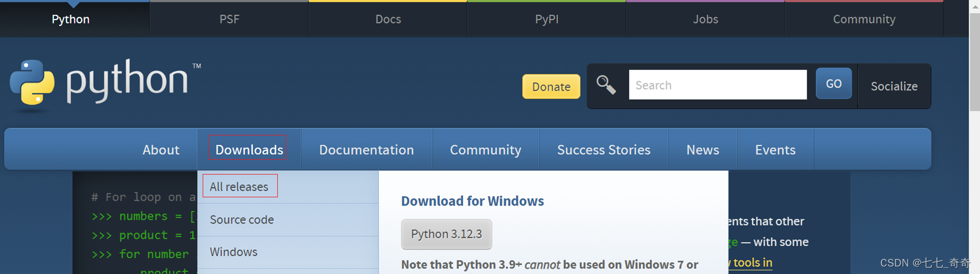
Task: Open the Documentation navigation menu
Action: click(x=366, y=150)
